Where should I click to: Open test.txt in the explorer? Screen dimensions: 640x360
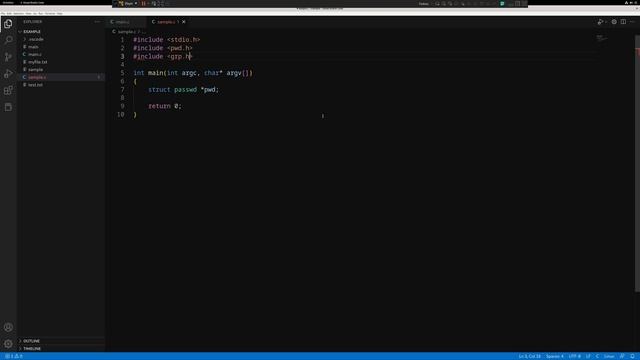point(36,85)
